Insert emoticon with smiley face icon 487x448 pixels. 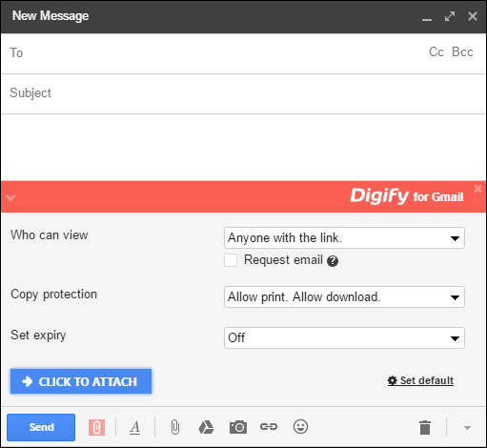click(300, 426)
